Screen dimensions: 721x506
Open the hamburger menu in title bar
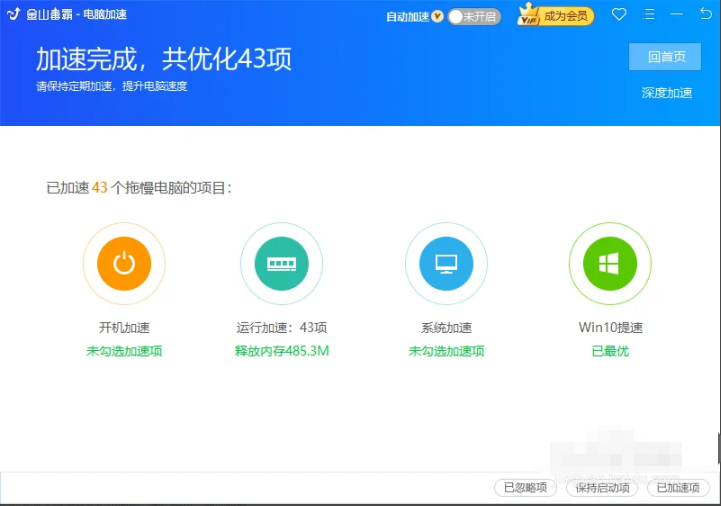click(x=649, y=15)
